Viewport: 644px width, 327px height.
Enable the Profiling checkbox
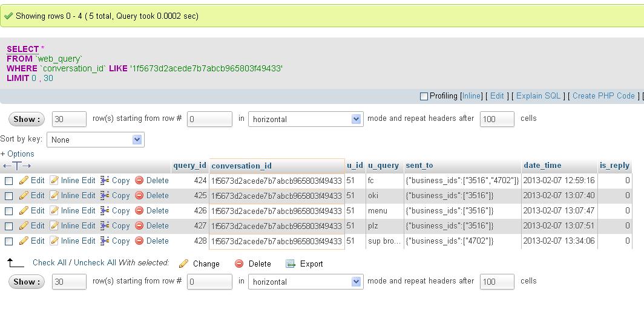click(424, 97)
